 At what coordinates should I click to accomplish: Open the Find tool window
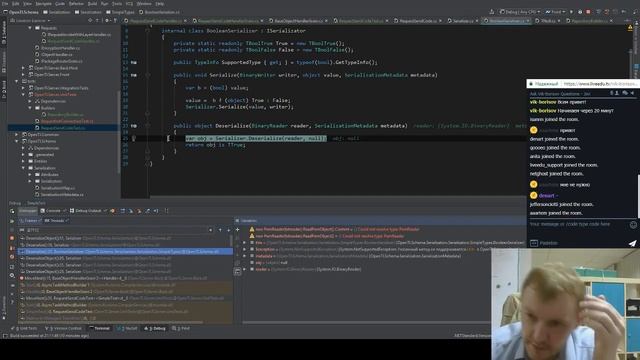click(182, 329)
